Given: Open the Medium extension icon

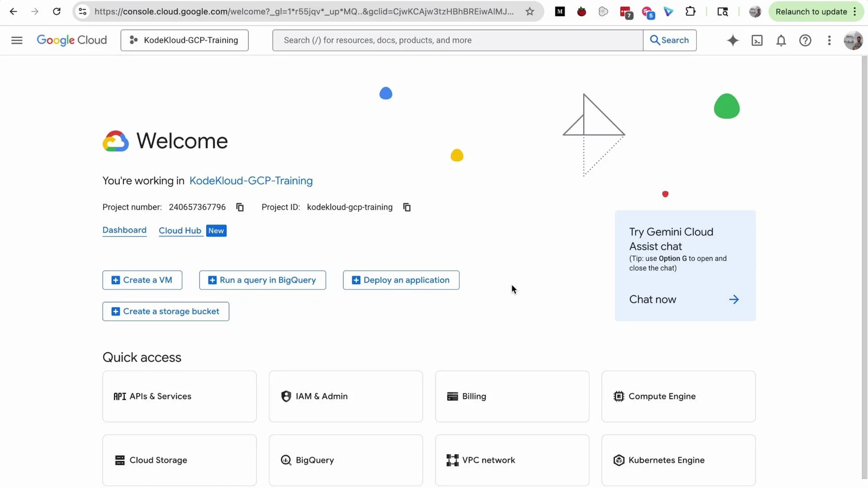Looking at the screenshot, I should (x=560, y=12).
